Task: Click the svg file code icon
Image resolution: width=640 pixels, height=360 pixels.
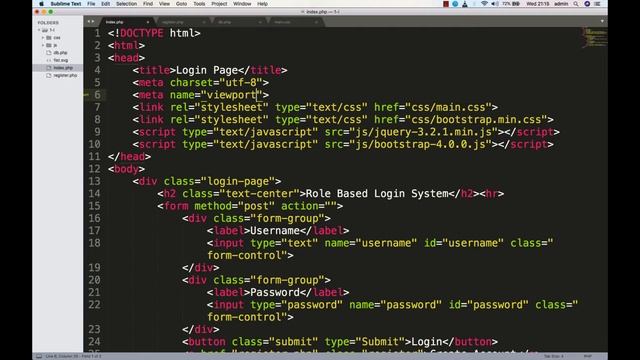Action: (49, 60)
